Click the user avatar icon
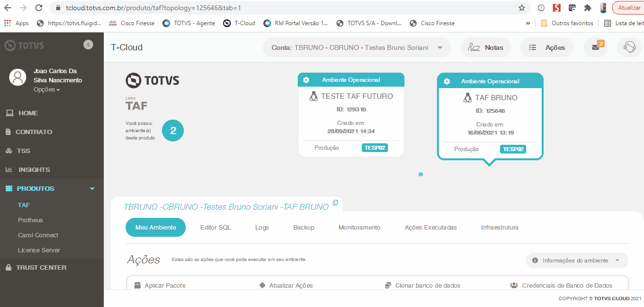This screenshot has width=644, height=307. pyautogui.click(x=18, y=77)
